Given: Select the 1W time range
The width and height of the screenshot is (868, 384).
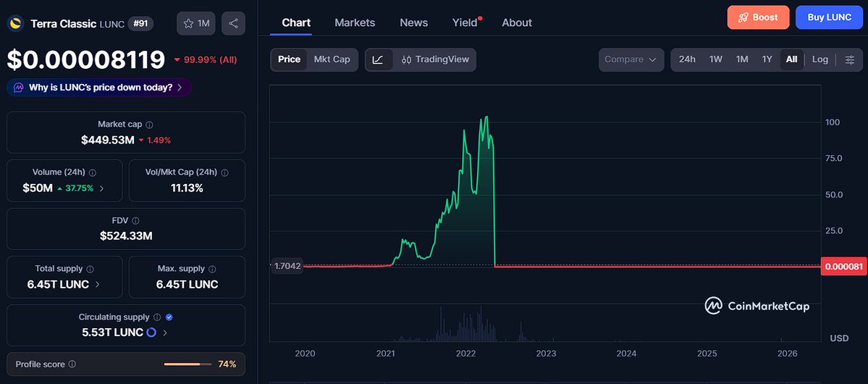Looking at the screenshot, I should [716, 59].
